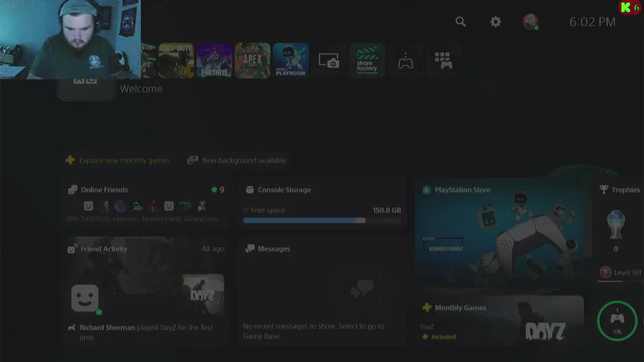This screenshot has height=362, width=644.
Task: Click the Monthly Games PS Plus icon
Action: point(427,307)
